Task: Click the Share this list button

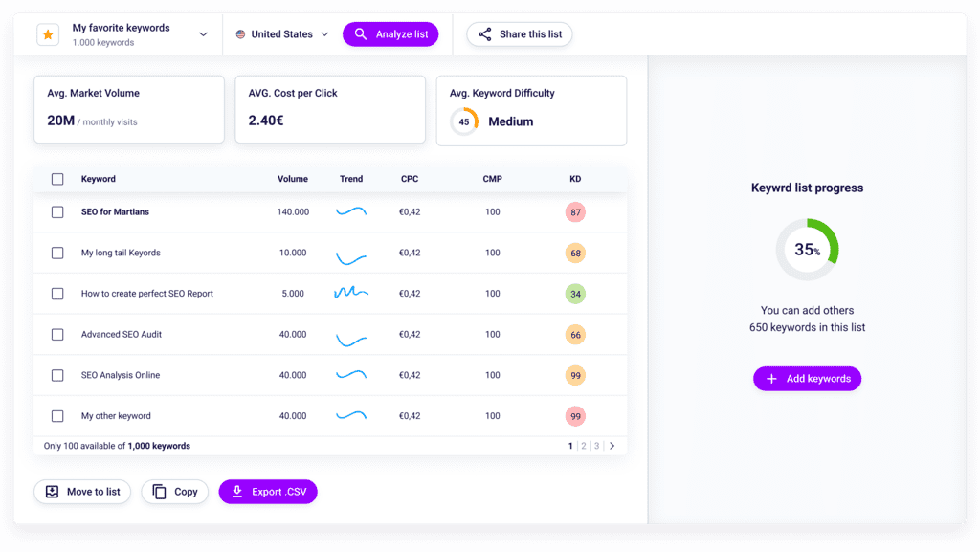Action: pos(519,33)
